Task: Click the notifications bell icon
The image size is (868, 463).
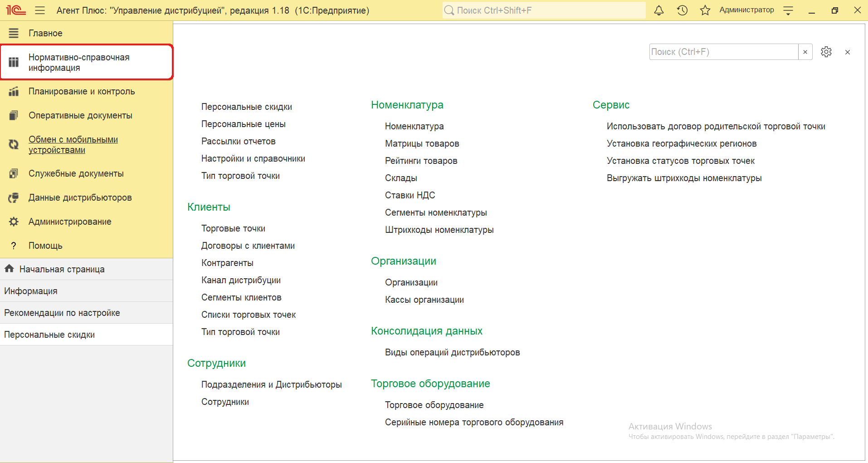Action: pos(659,10)
